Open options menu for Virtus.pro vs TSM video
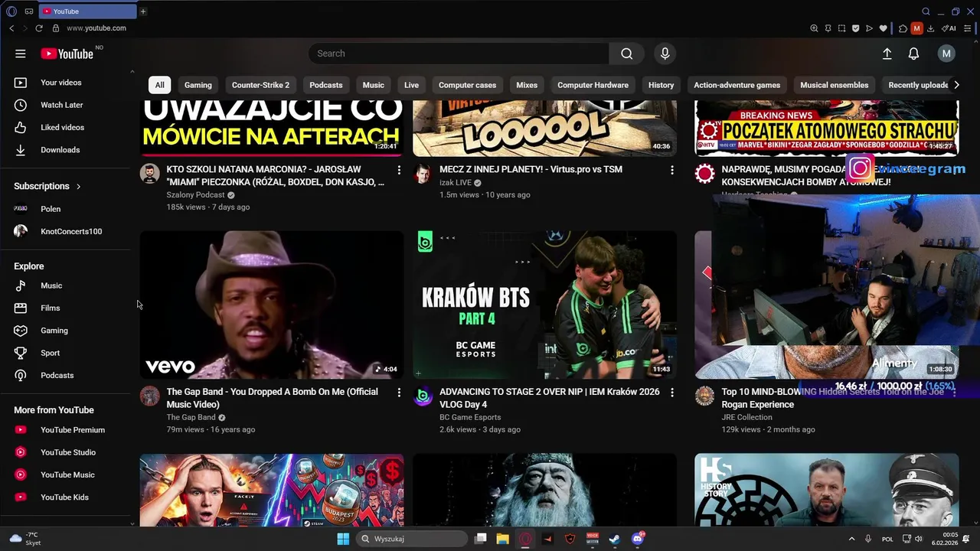Viewport: 980px width, 551px height. coord(672,169)
